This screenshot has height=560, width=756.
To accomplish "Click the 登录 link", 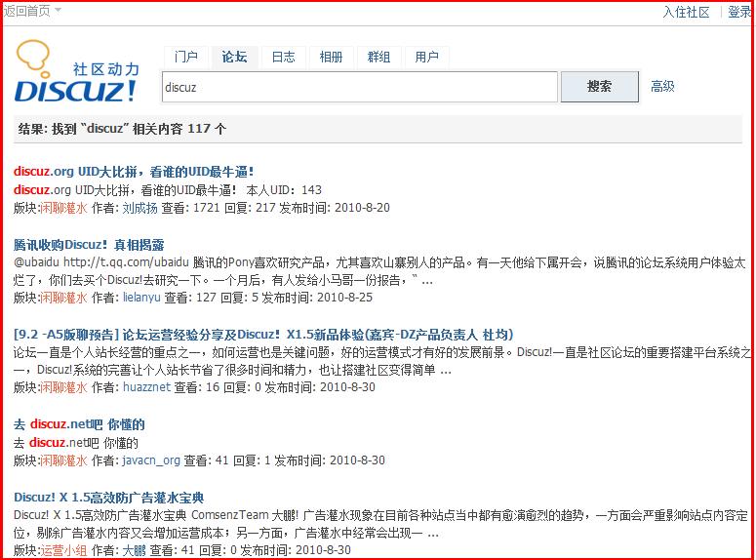I will coord(739,12).
